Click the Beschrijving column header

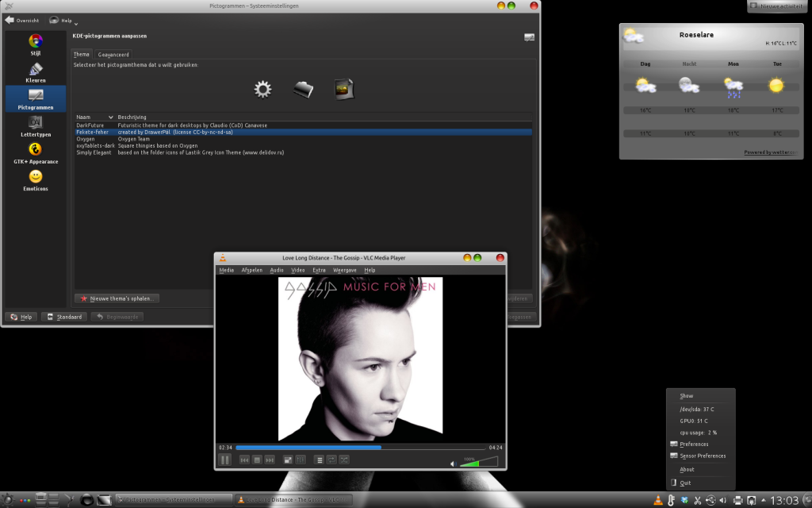[324, 117]
